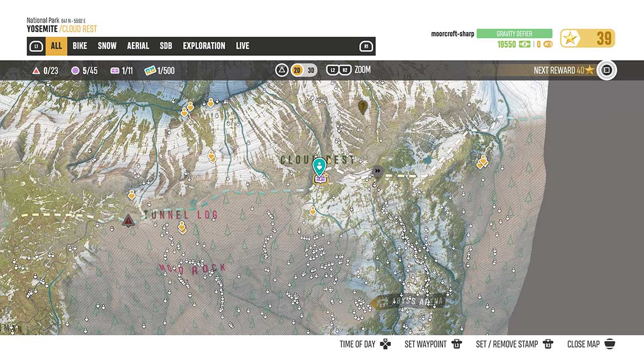
Task: Click the teal location pin at Cloud Rest
Action: point(320,166)
